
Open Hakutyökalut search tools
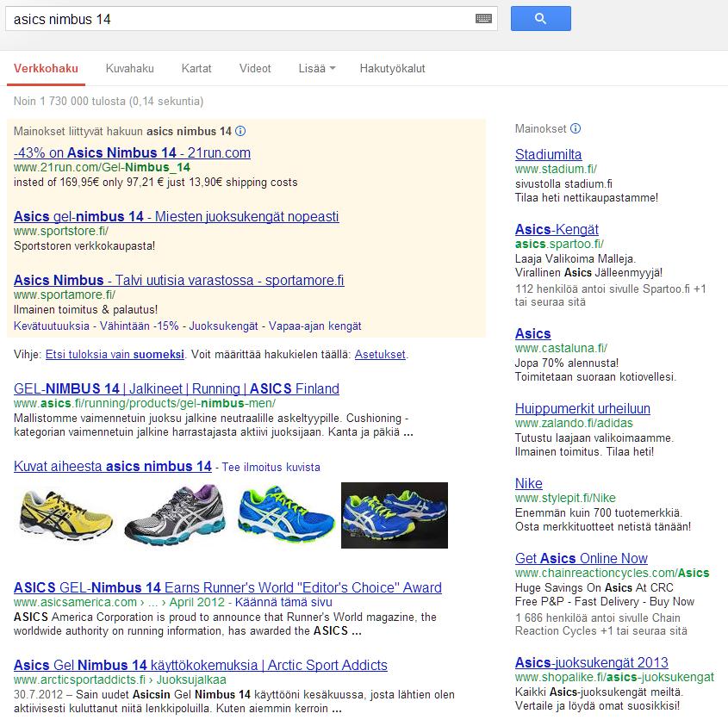point(392,68)
